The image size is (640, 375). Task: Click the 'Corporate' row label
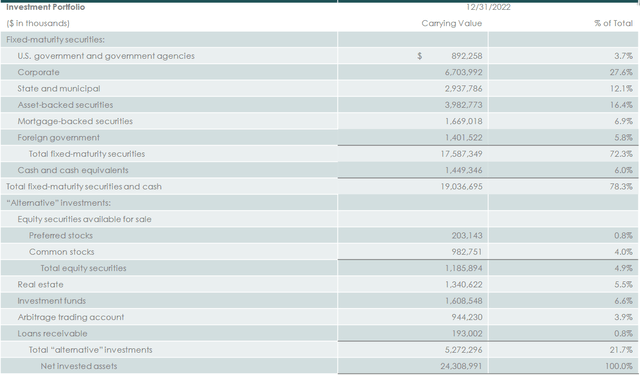point(38,72)
